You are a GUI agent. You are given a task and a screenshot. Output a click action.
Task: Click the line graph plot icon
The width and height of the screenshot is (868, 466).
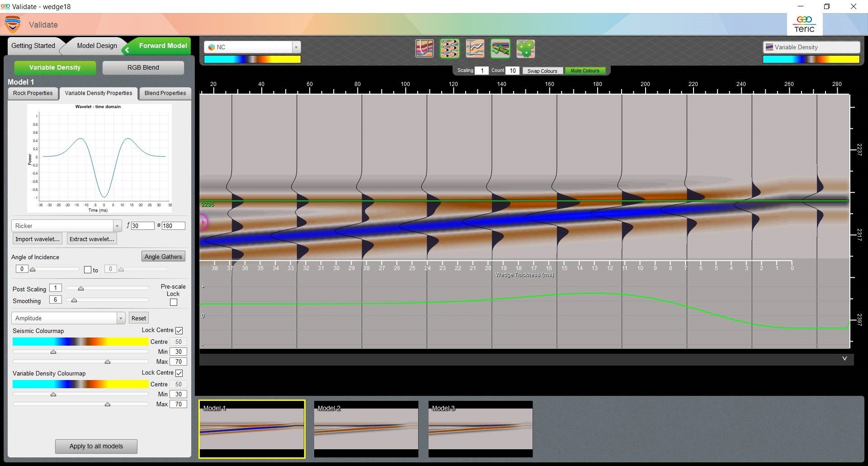475,48
